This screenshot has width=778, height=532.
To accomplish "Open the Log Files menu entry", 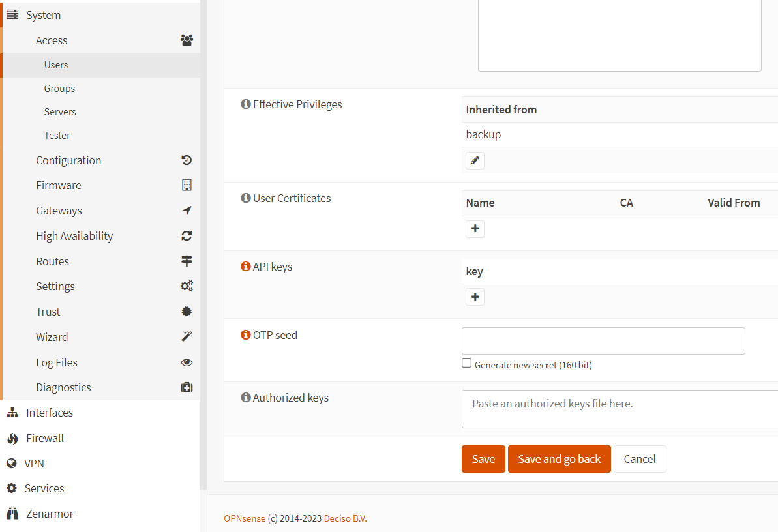I will (x=101, y=362).
